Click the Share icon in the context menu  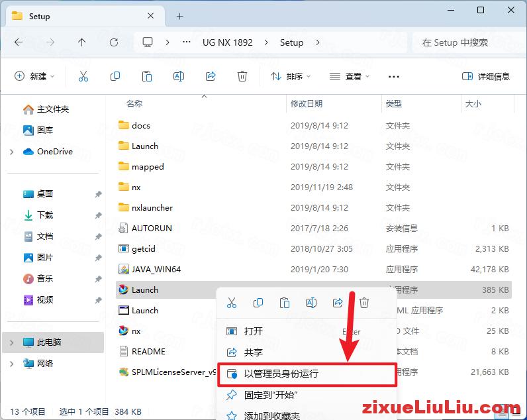[x=338, y=303]
